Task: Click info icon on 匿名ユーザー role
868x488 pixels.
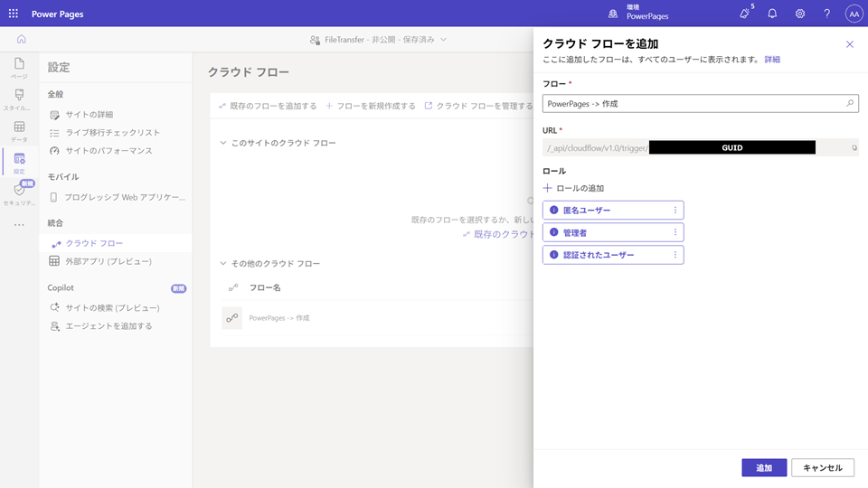Action: [x=553, y=211]
